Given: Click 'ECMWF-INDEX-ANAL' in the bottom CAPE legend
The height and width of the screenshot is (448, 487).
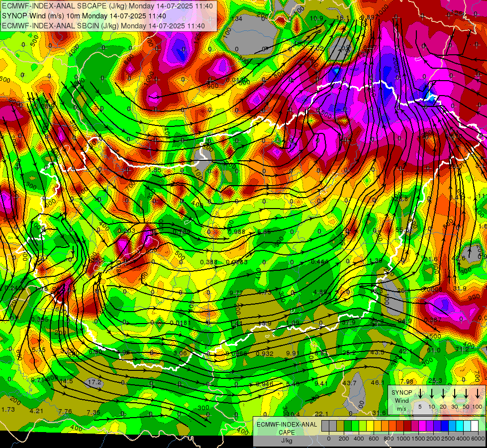Looking at the screenshot, I should 287,425.
